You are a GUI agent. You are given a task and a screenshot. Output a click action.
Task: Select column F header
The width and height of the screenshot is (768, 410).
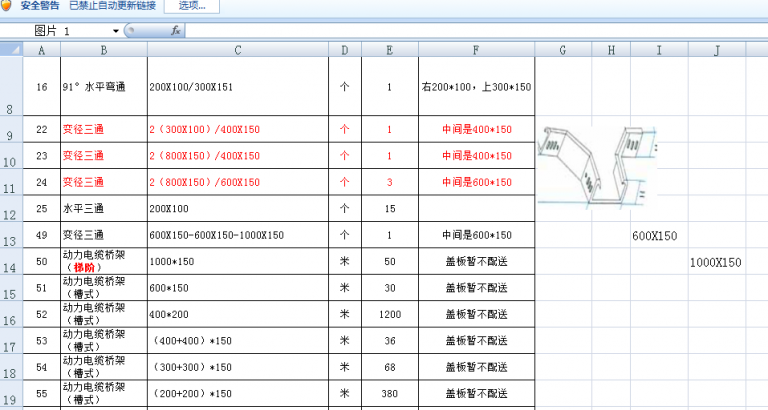(x=476, y=50)
